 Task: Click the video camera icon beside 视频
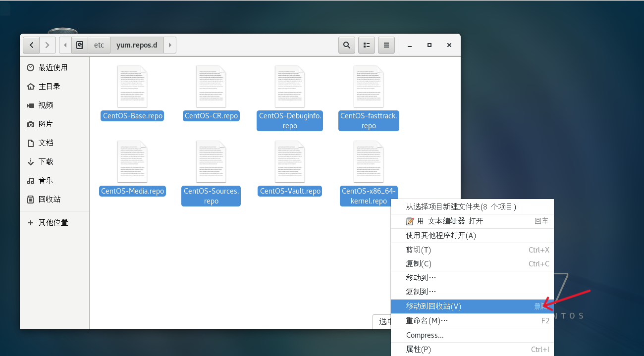[31, 105]
